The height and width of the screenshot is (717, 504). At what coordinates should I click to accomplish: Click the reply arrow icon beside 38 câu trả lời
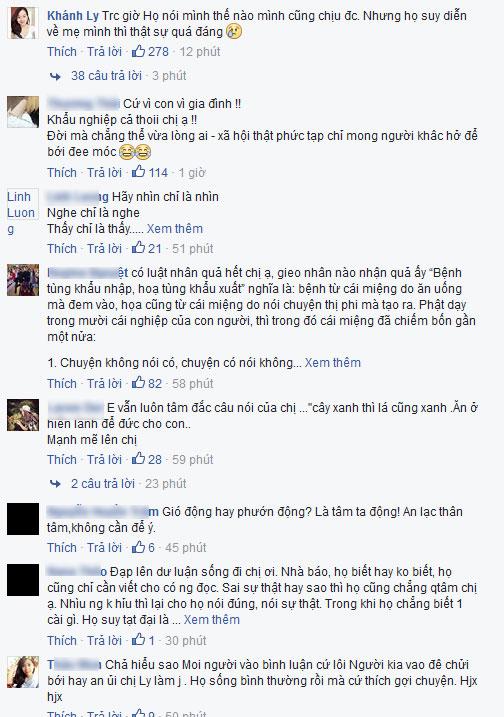[55, 76]
